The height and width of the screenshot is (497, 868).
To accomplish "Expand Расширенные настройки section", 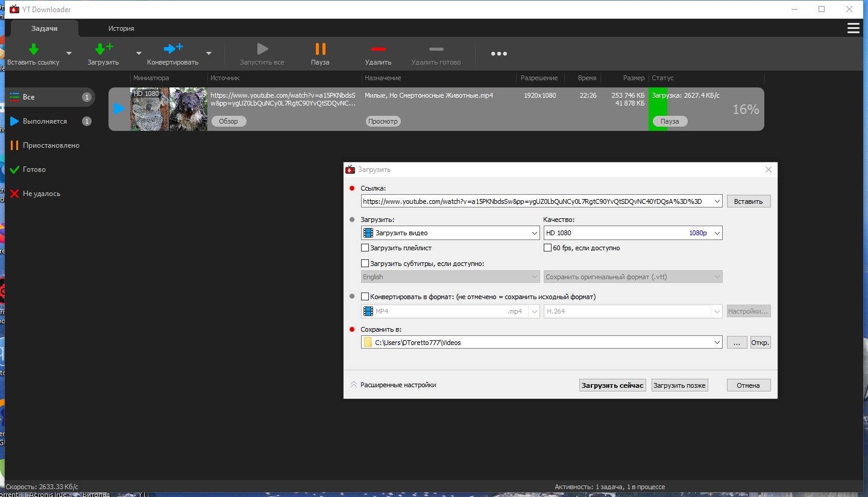I will pyautogui.click(x=393, y=385).
